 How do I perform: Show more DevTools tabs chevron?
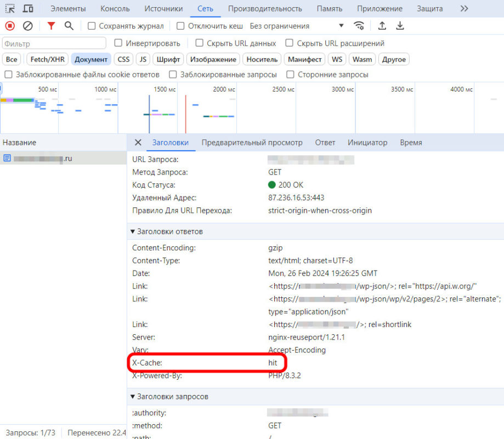[x=464, y=8]
